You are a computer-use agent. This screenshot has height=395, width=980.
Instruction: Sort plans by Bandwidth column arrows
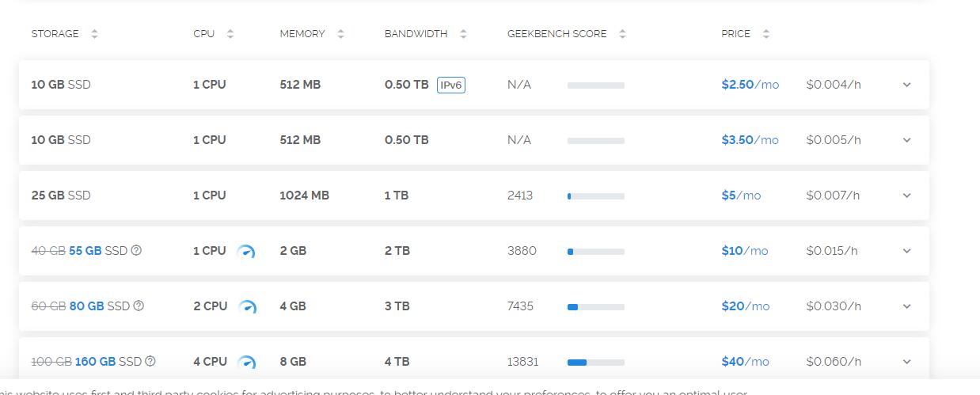point(463,34)
